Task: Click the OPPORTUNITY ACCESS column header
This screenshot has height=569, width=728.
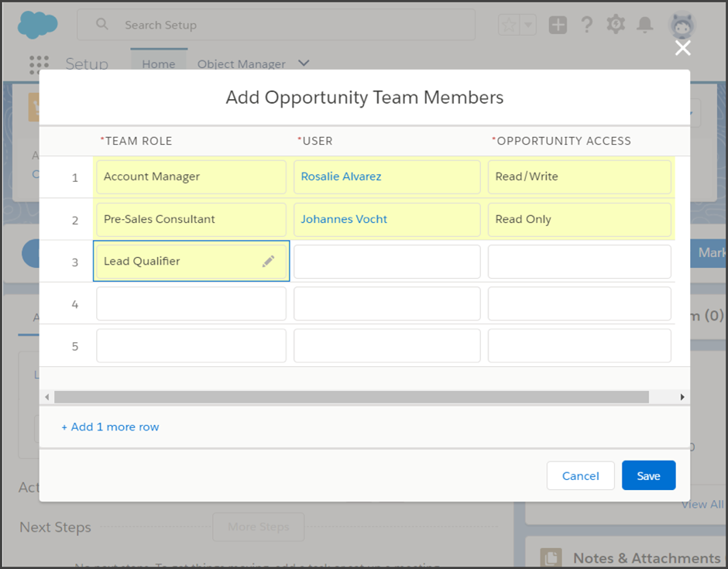Action: [561, 141]
